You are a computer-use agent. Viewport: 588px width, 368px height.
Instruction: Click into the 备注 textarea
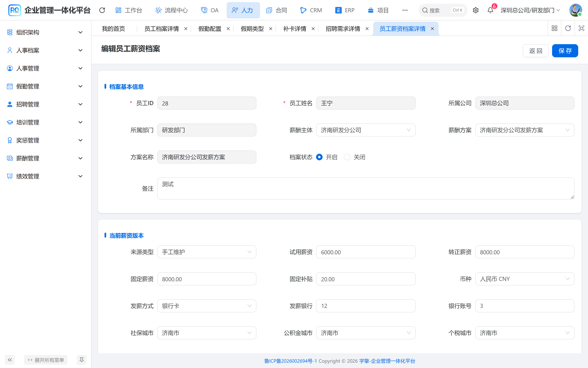366,188
